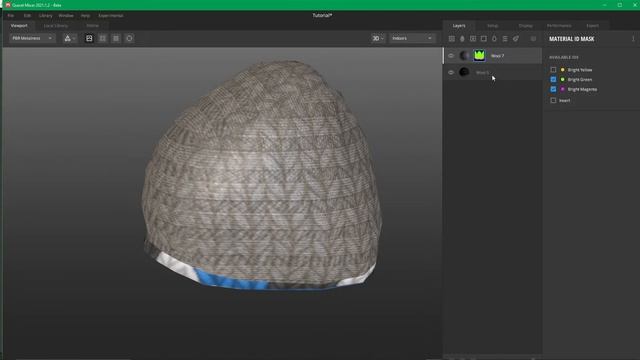Switch to the Layers tab
The height and width of the screenshot is (360, 640).
[459, 25]
